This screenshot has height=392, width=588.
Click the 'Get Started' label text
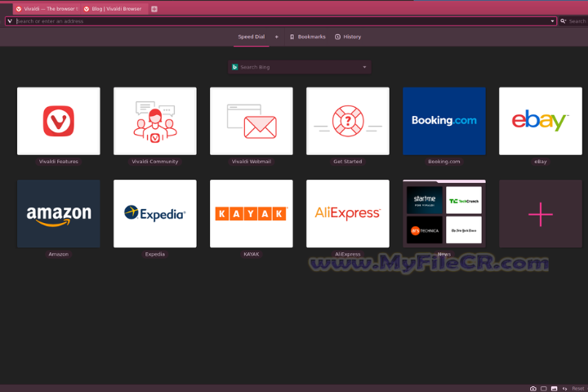[348, 162]
